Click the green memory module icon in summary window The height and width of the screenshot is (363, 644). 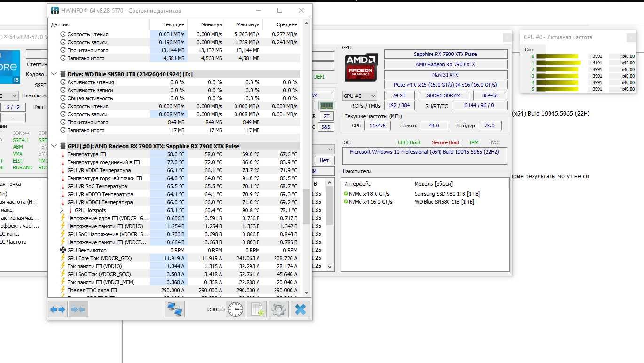(x=326, y=106)
